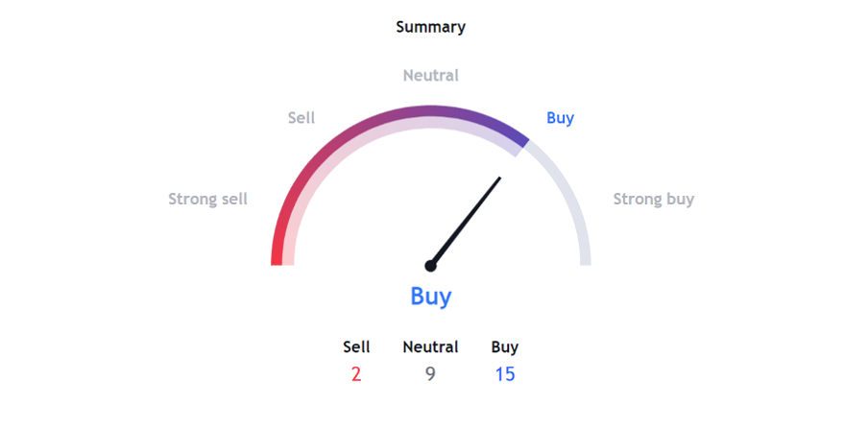The image size is (868, 428).
Task: Select the Strong buy gauge label
Action: pyautogui.click(x=653, y=199)
